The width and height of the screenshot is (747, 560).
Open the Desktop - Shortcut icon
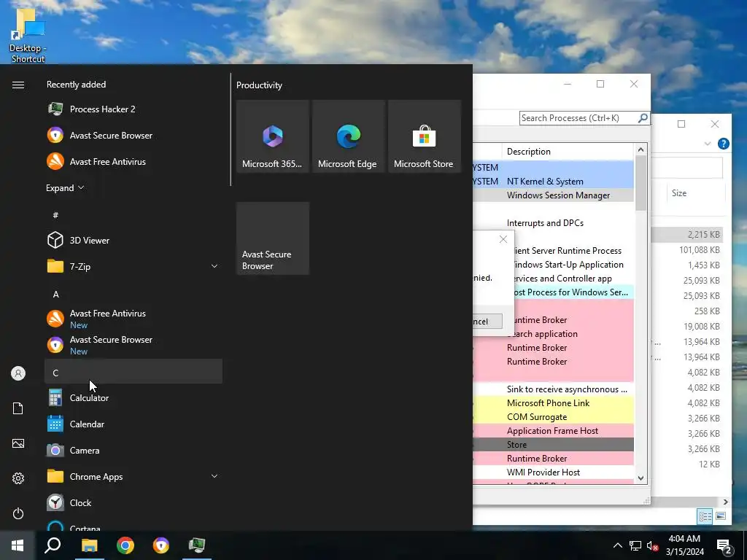tap(28, 35)
